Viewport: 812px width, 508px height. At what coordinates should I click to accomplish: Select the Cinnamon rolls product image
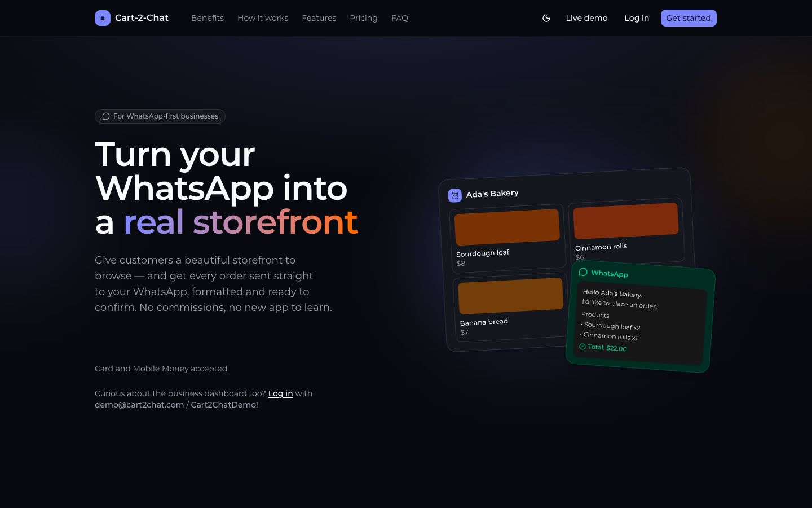(626, 221)
